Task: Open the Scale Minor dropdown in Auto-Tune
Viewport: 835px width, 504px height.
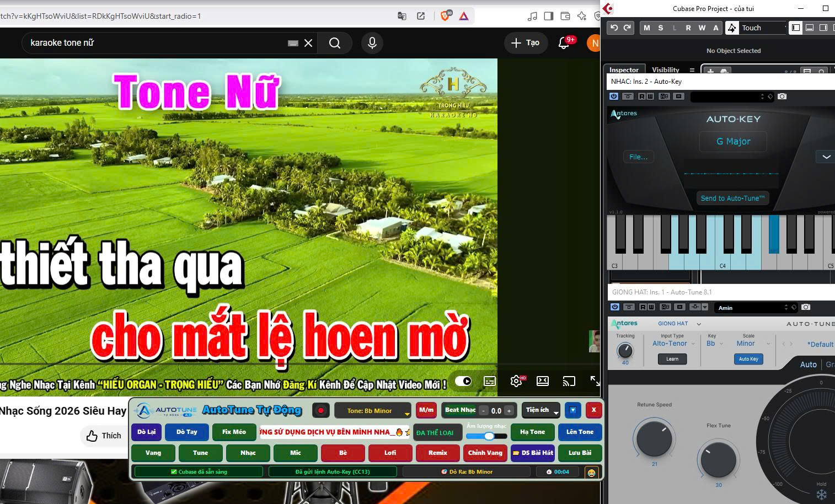Action: [753, 344]
